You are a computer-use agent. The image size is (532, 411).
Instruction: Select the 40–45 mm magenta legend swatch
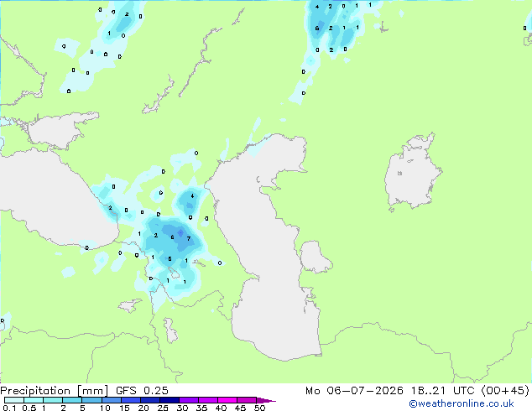(x=227, y=400)
